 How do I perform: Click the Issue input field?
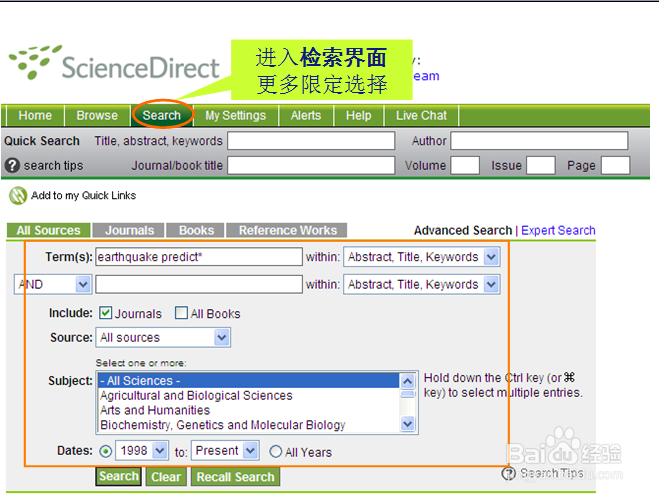[x=541, y=165]
